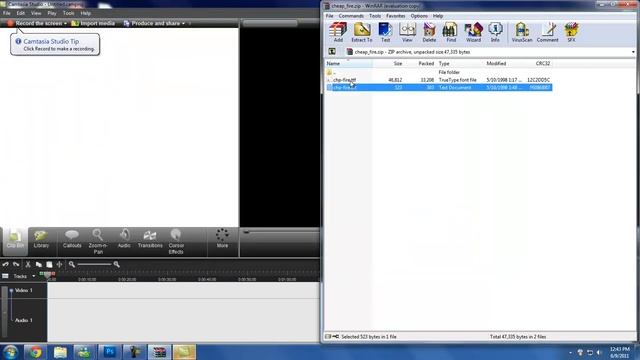Open Camtasia View menu
640x360 pixels.
click(36, 13)
